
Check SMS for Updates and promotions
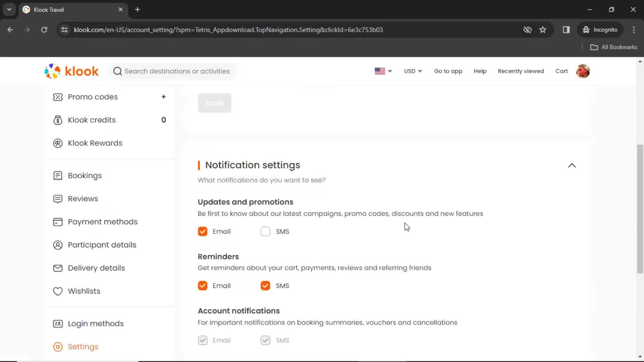tap(265, 232)
